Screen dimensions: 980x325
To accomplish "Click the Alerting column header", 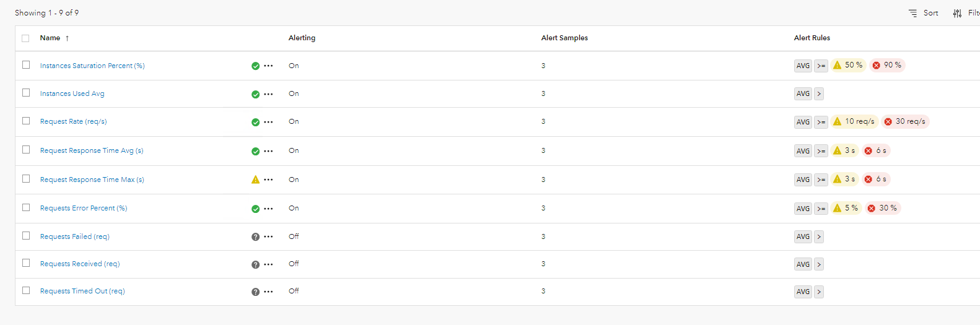I will tap(302, 38).
